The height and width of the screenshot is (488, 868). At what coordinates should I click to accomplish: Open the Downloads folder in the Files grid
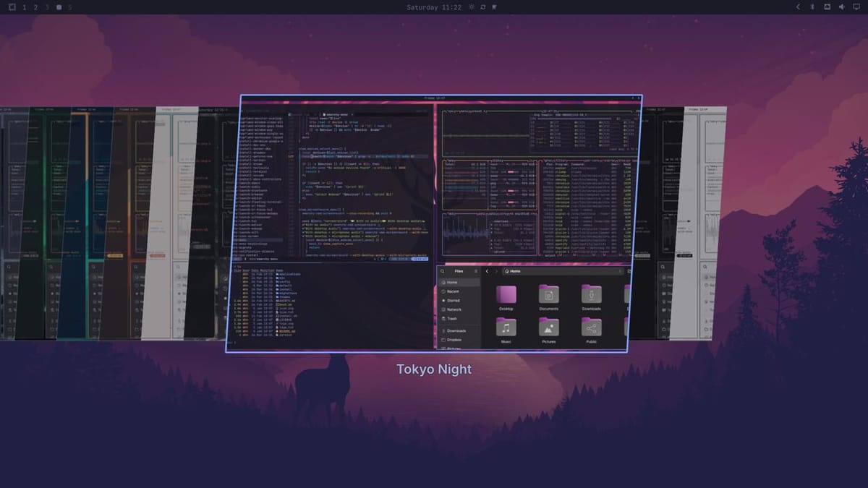[592, 294]
